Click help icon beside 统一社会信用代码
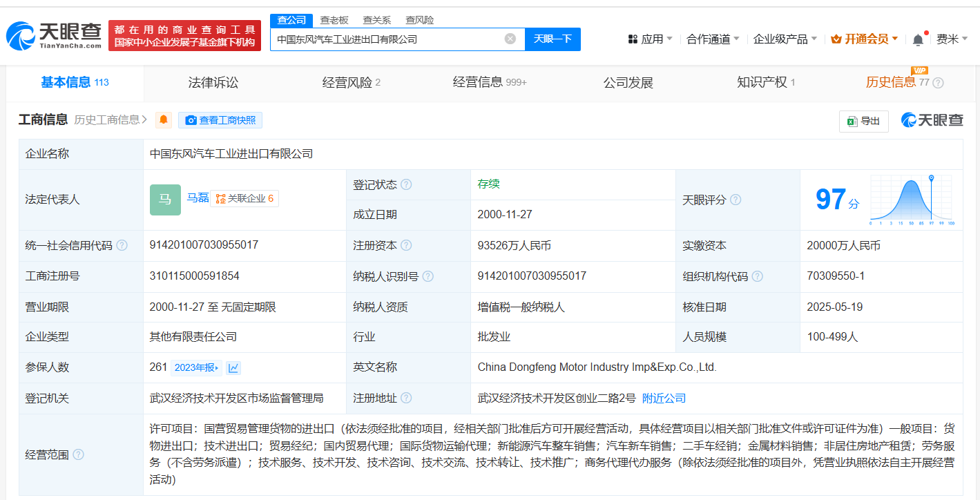Screen dimensions: 980x500 (x=122, y=245)
